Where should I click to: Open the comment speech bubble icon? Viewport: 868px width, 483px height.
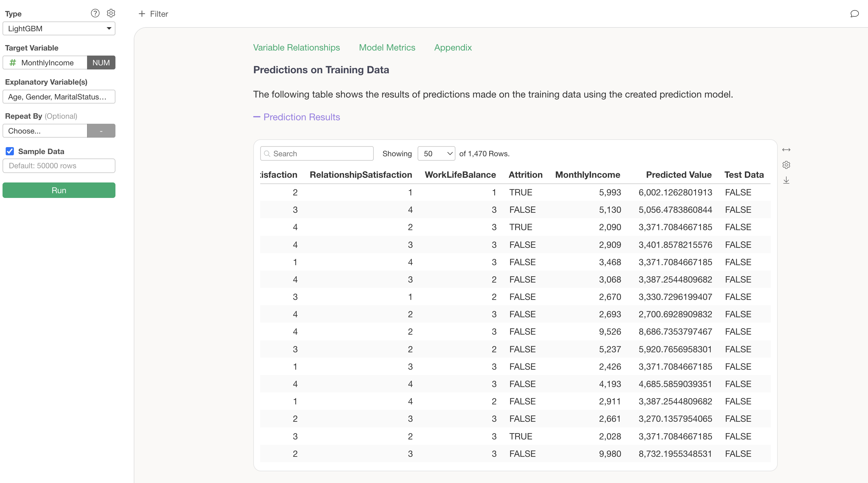point(854,14)
